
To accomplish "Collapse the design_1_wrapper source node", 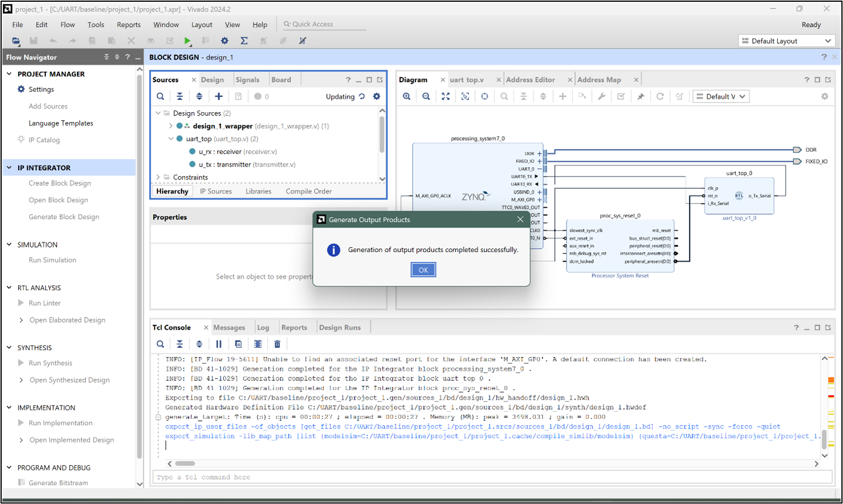I will pos(170,126).
